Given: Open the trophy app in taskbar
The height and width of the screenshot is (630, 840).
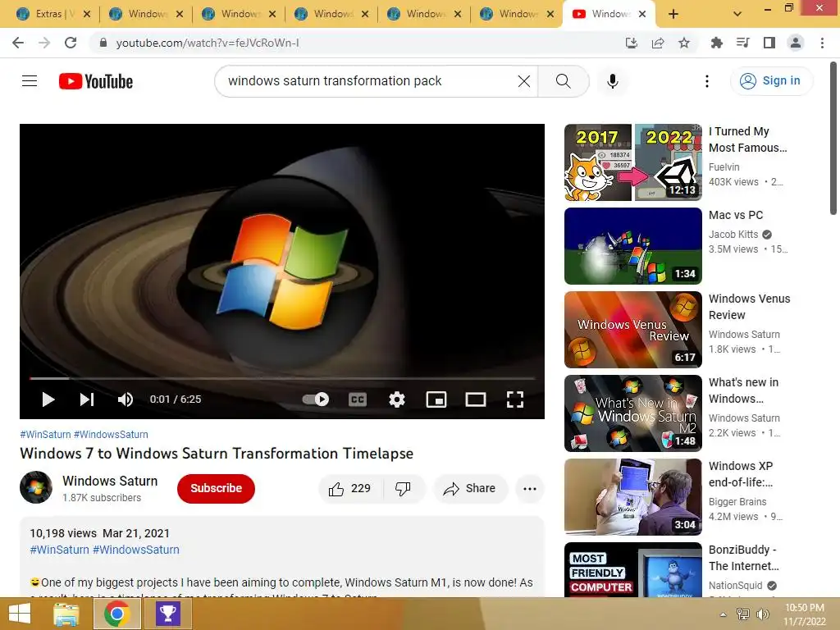Looking at the screenshot, I should tap(167, 614).
